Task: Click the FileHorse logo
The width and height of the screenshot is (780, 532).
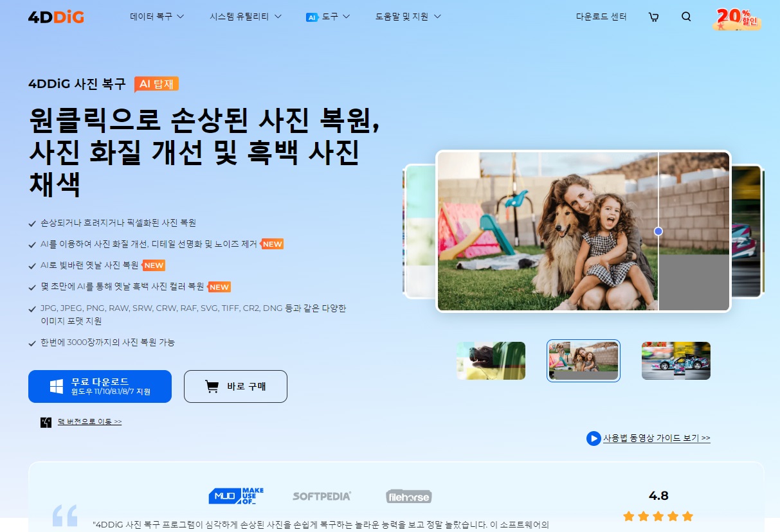Action: point(409,496)
